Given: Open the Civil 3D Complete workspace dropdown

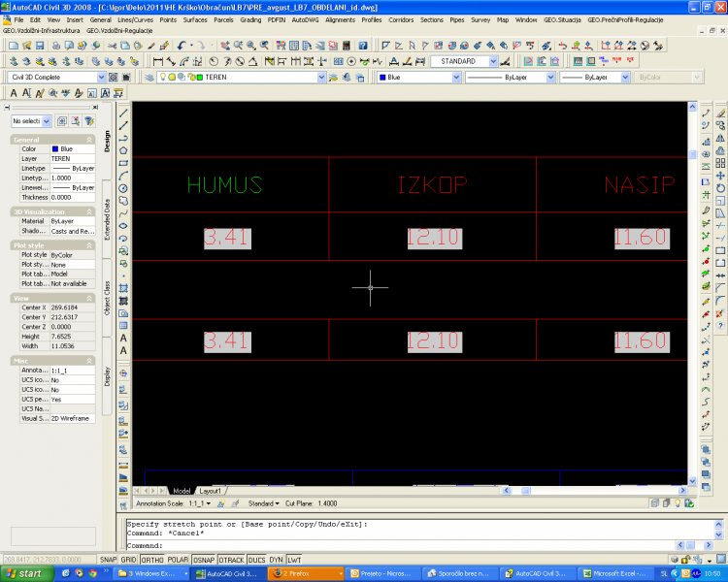Looking at the screenshot, I should pos(101,77).
